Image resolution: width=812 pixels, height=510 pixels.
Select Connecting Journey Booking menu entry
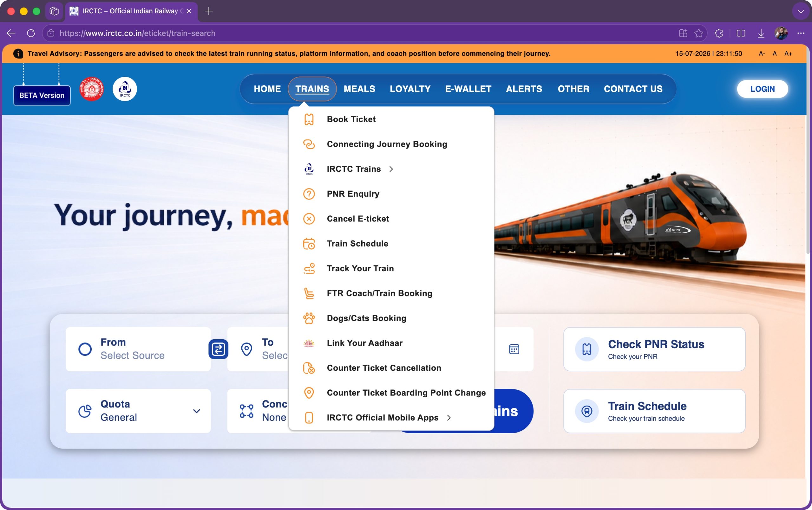391,144
